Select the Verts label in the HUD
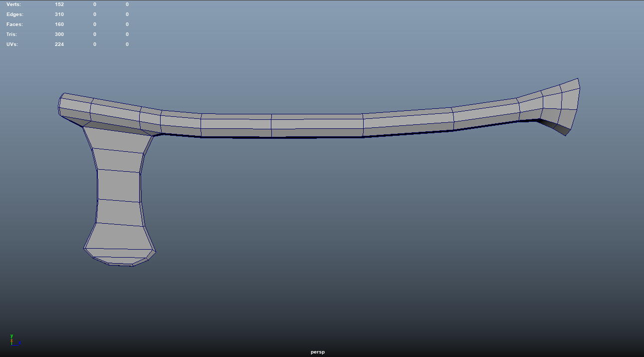Screen dimensions: 644x357 [x=13, y=4]
